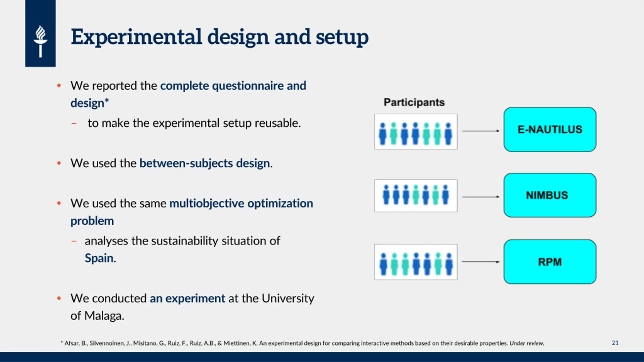Click 'of Malaga.' text line
This screenshot has width=644, height=362.
pos(97,316)
